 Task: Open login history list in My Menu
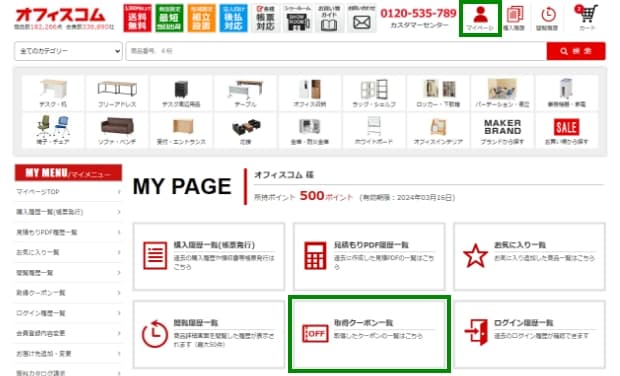tap(68, 313)
